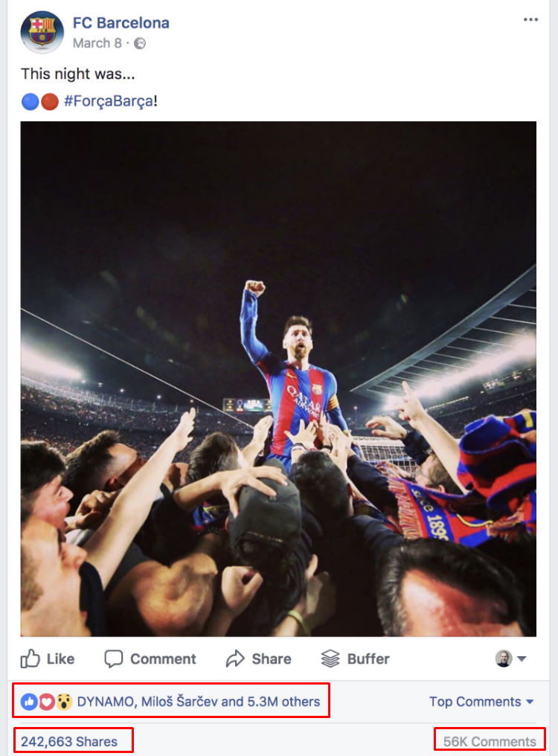Open the three-dot post options menu

[x=530, y=20]
